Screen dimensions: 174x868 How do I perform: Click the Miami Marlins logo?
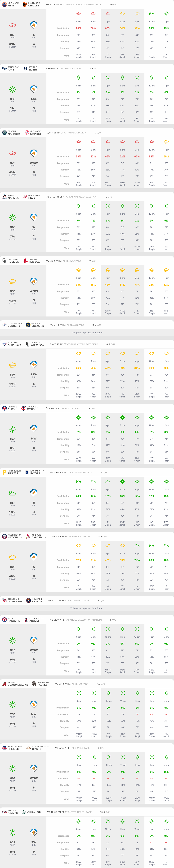click(x=4, y=196)
